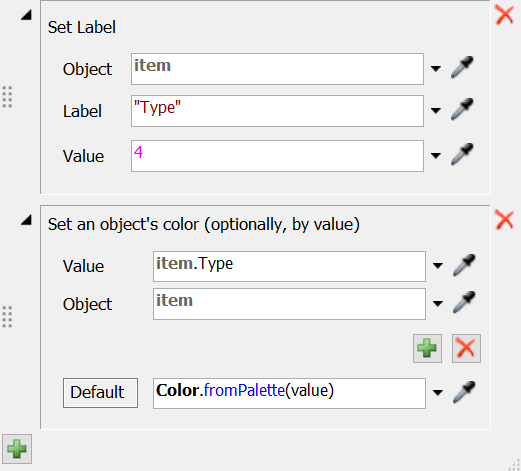Click eyedropper sampler next to Value 4 field
This screenshot has height=471, width=521.
coord(462,154)
